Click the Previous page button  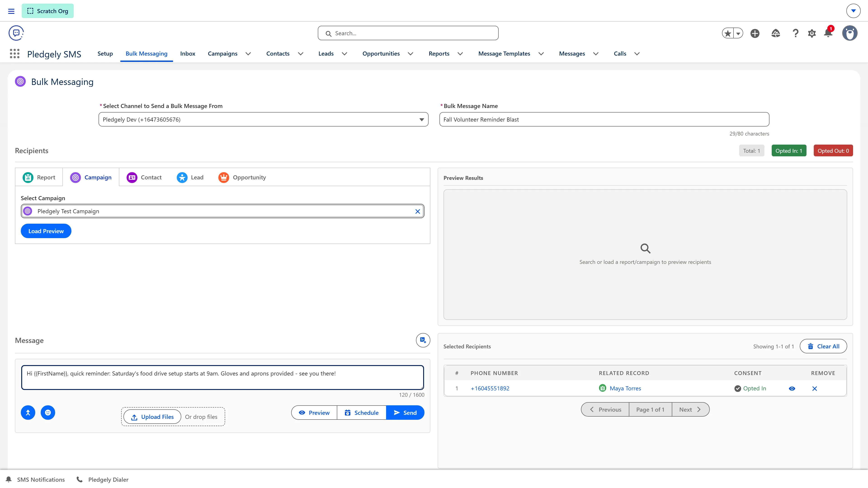point(605,410)
